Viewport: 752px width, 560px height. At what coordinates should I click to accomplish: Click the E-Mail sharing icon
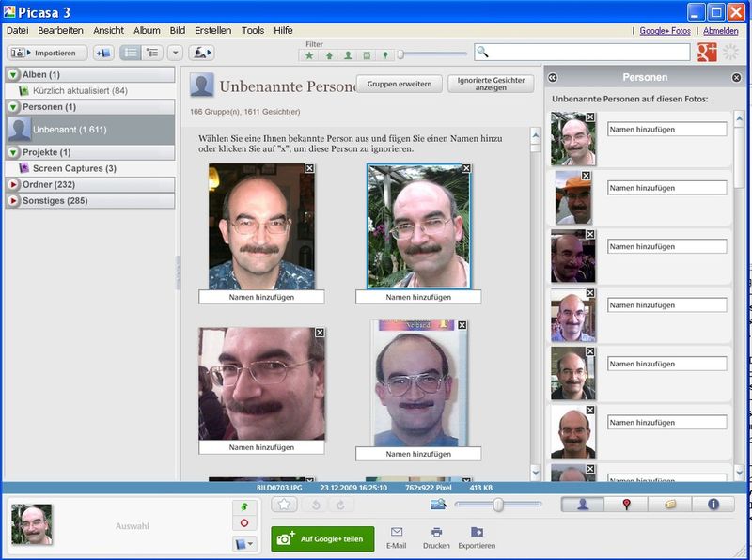(395, 533)
